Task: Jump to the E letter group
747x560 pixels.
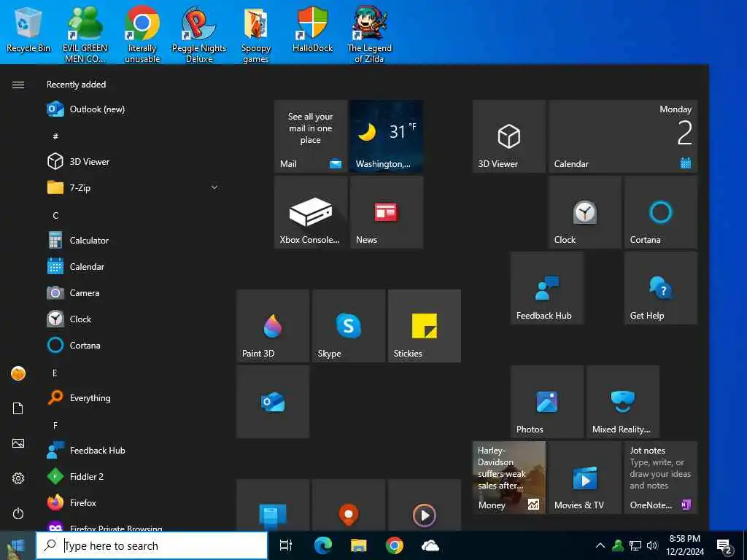Action: click(55, 373)
